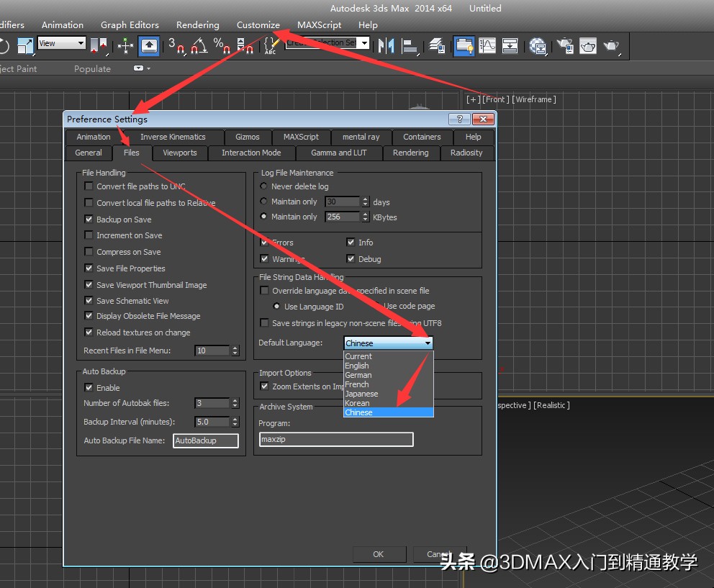
Task: Open the Customize menu
Action: click(x=258, y=24)
